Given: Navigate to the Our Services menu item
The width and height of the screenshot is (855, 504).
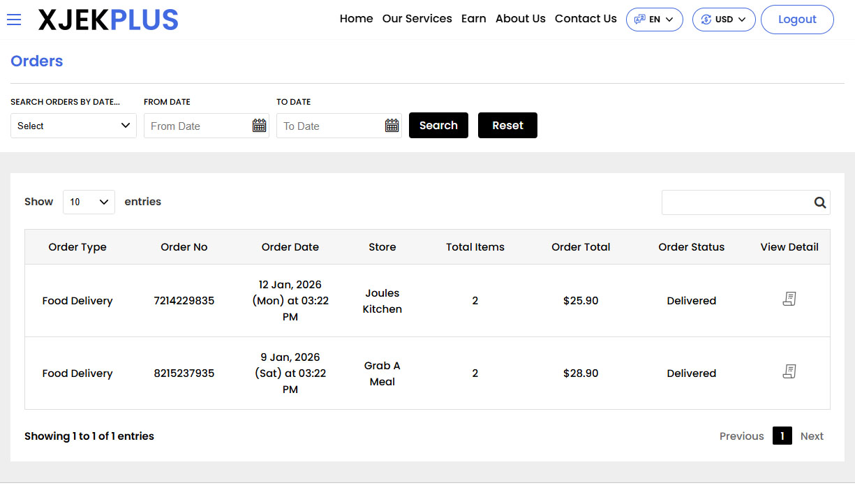Looking at the screenshot, I should click(x=417, y=19).
